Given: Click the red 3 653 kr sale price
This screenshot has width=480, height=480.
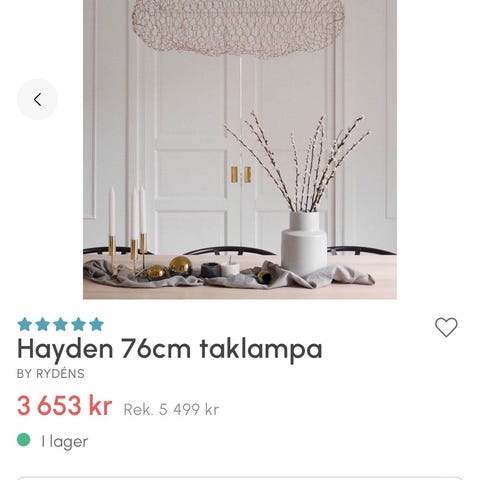Looking at the screenshot, I should (64, 406).
